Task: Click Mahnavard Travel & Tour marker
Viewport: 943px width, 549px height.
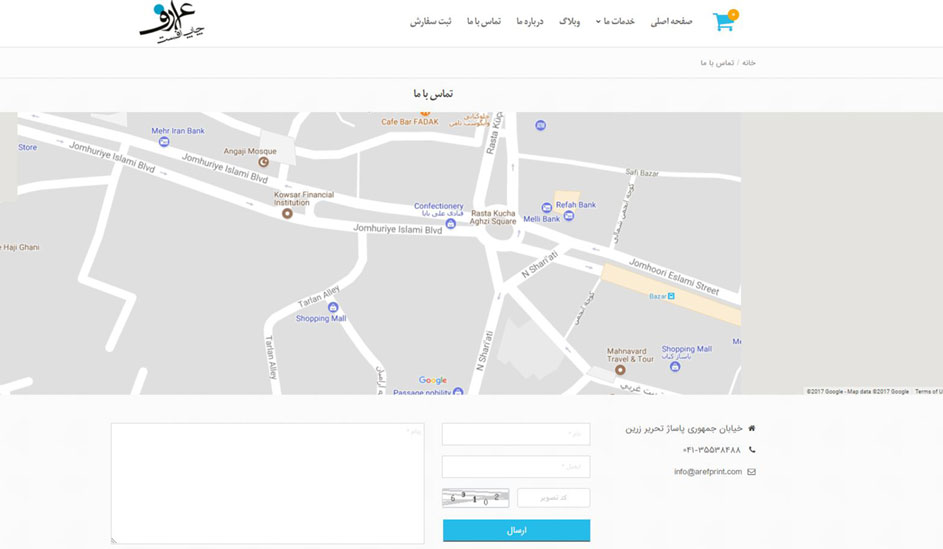Action: [620, 370]
